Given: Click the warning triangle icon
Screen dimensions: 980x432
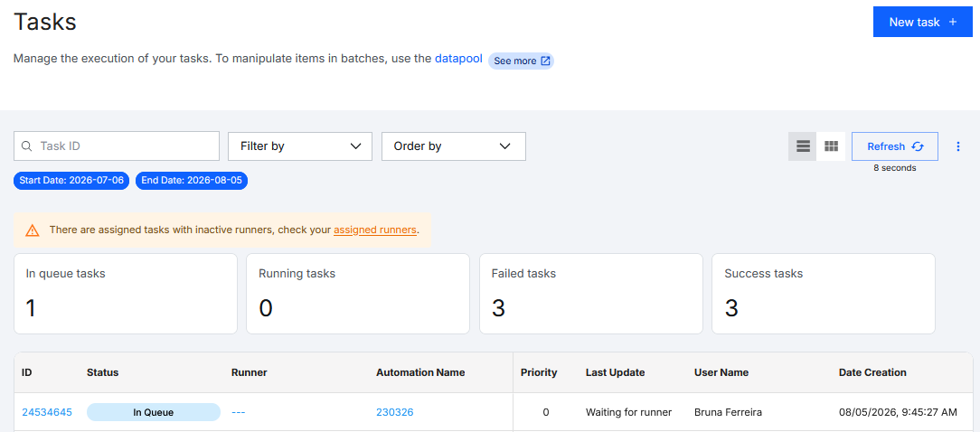Looking at the screenshot, I should [32, 230].
